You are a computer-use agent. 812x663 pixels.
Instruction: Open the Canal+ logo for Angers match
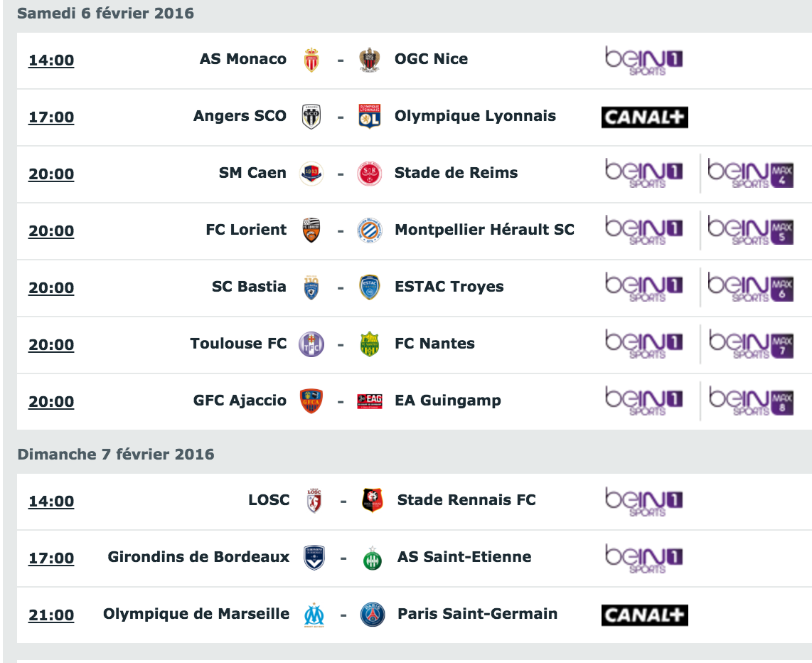click(x=644, y=117)
